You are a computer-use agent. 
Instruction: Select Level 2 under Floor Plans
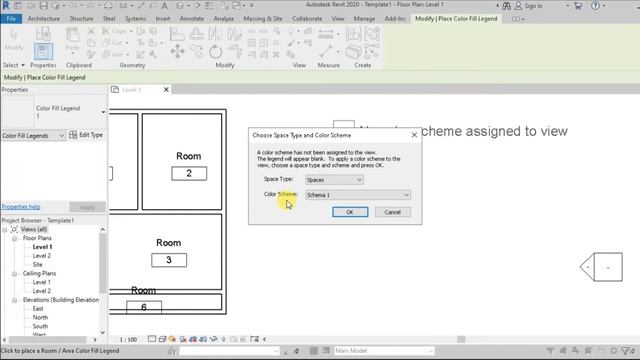42,256
